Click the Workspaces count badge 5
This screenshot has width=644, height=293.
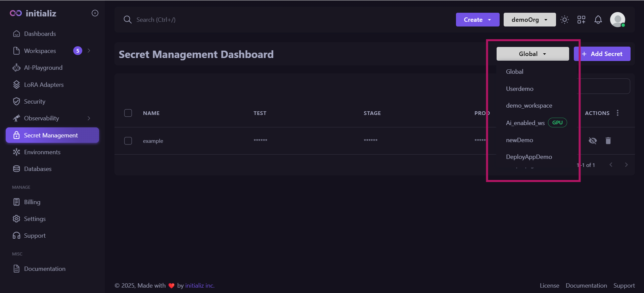tap(78, 51)
